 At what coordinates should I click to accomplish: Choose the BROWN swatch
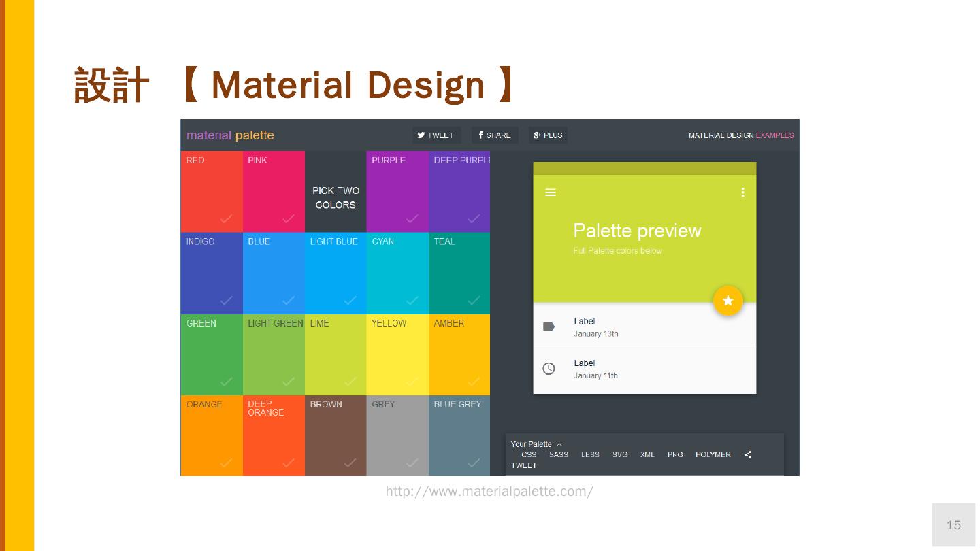tap(336, 435)
